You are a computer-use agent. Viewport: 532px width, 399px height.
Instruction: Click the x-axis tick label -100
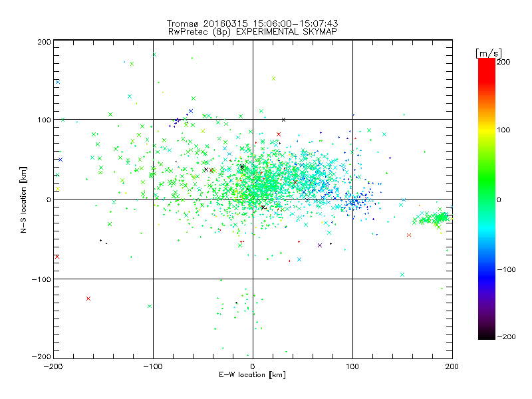coord(153,366)
